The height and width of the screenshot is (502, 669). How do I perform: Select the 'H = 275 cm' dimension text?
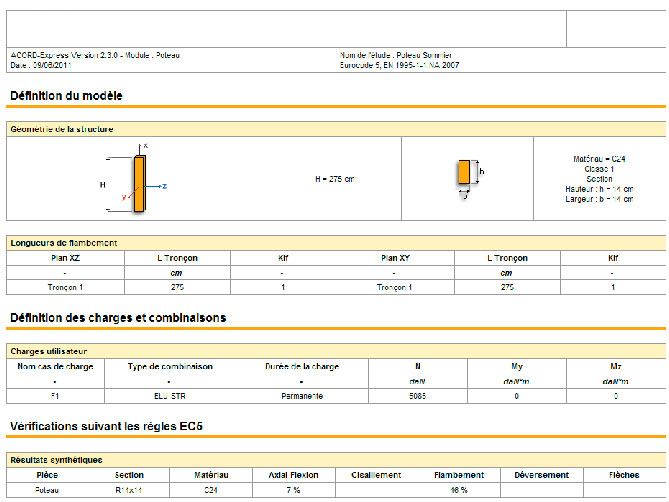335,179
